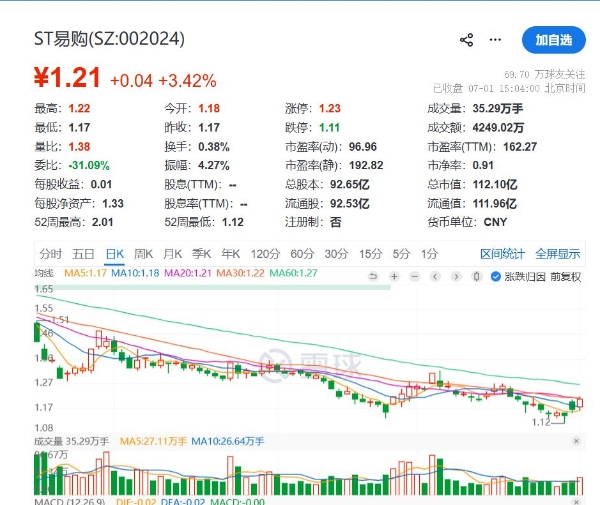Screen dimensions: 600x505
Task: Click the 成交量: 35.29万手 value
Action: point(497,109)
